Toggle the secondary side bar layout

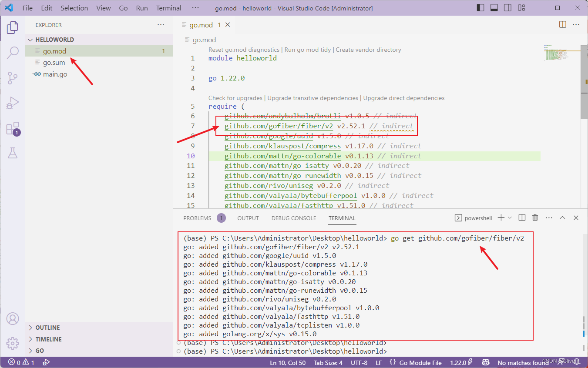point(507,8)
